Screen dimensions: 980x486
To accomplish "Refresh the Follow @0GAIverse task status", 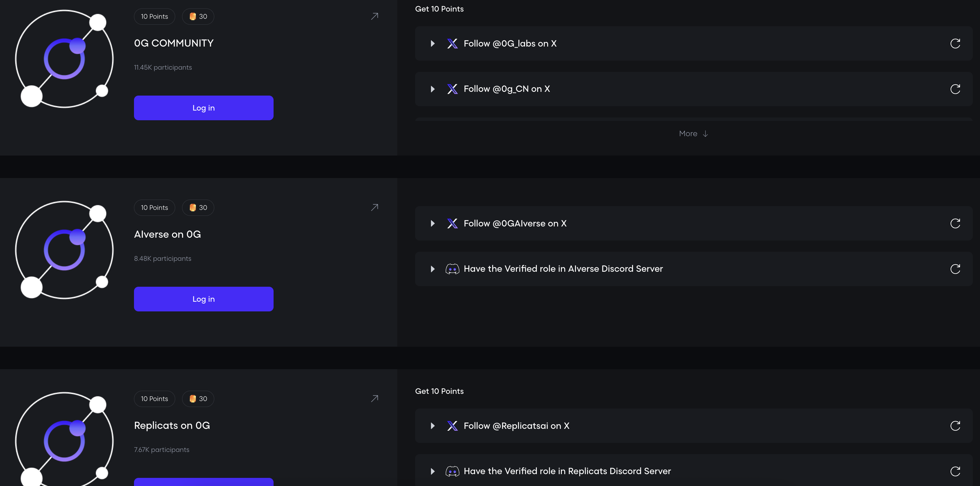I will tap(955, 223).
